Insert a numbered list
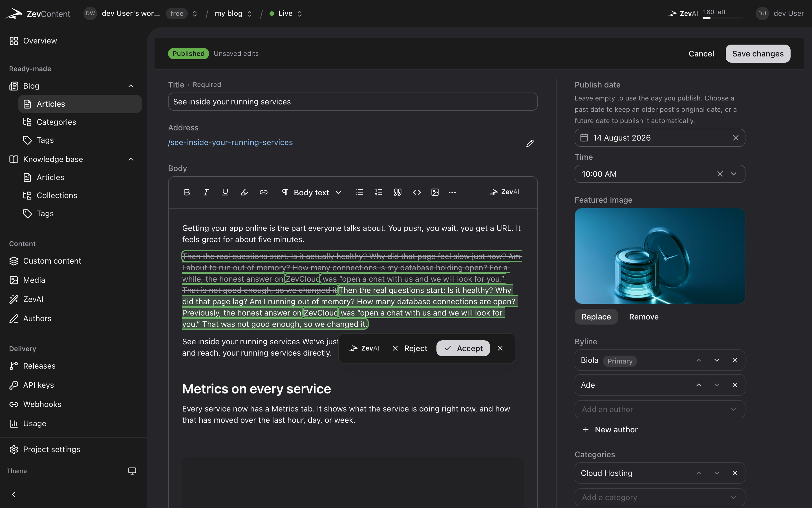812x508 pixels. pos(378,192)
